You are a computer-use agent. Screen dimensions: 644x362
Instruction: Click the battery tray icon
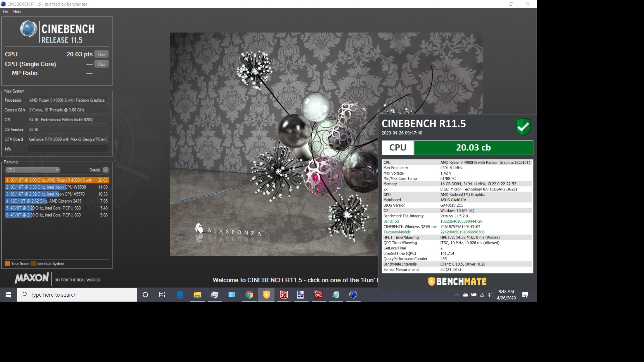(474, 295)
